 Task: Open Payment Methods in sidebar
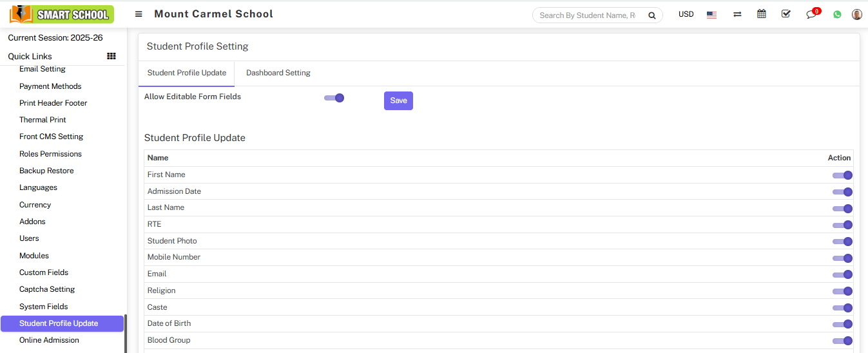[x=50, y=86]
